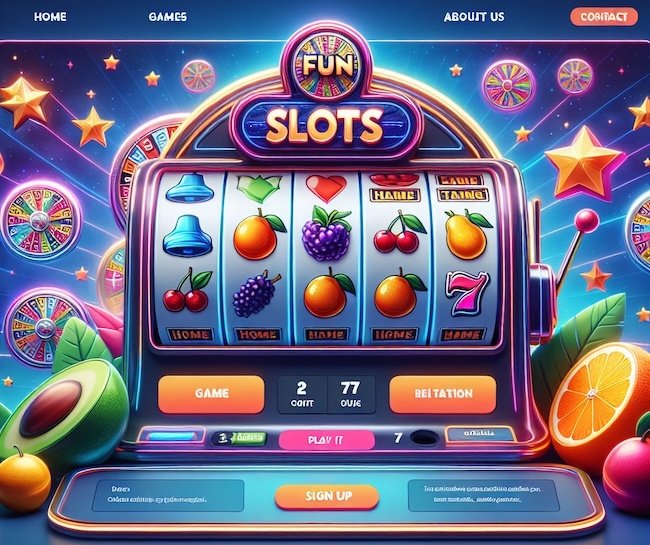The height and width of the screenshot is (545, 650).
Task: Open the HOME nav item
Action: pyautogui.click(x=50, y=17)
